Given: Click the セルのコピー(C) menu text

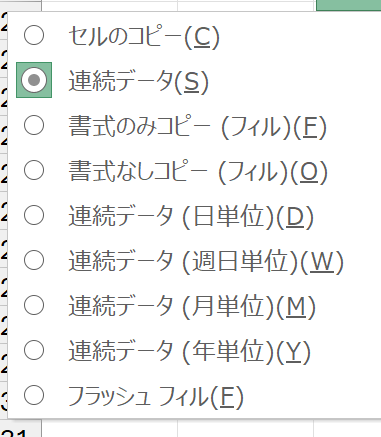Looking at the screenshot, I should pos(144,36).
